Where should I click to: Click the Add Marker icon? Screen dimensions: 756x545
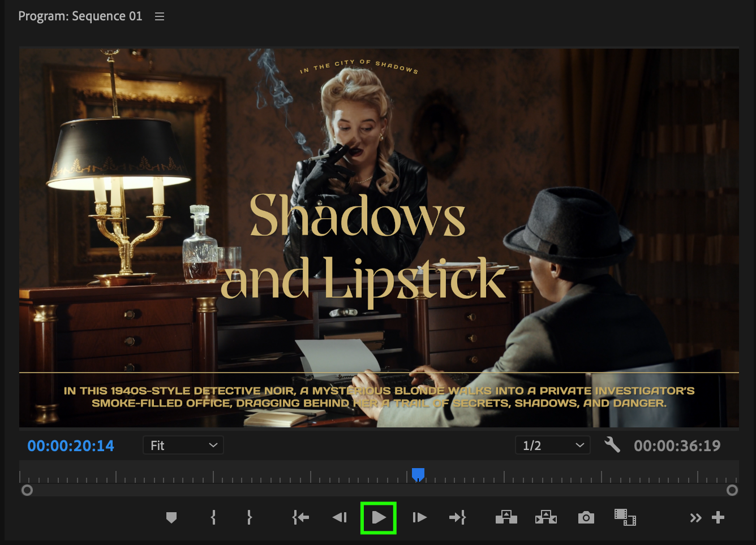pos(171,517)
